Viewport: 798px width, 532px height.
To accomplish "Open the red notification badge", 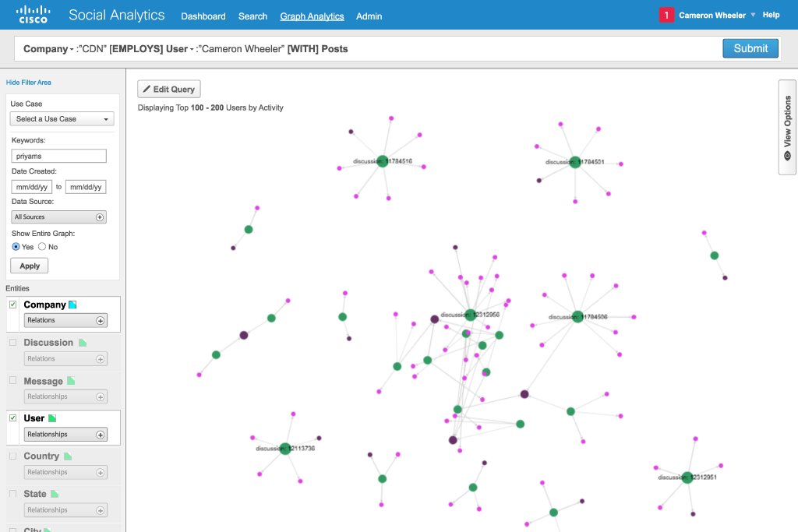I will pos(666,16).
